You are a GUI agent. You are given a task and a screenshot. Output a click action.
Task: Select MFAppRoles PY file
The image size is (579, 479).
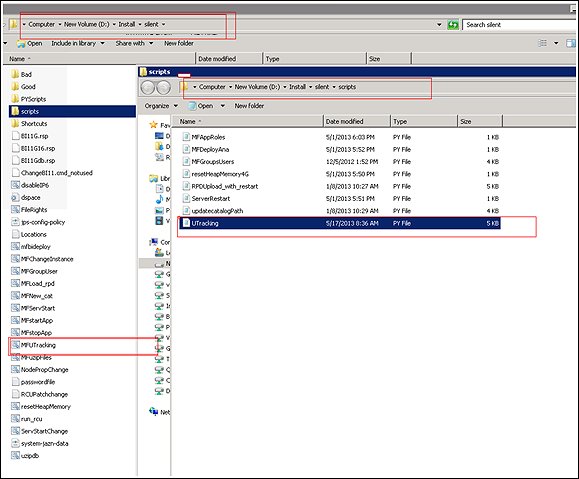coord(340,137)
